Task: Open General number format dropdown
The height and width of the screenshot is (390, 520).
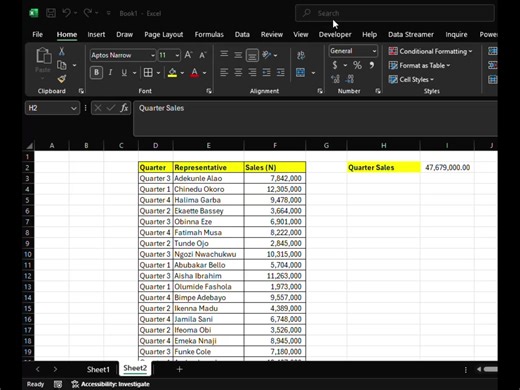Action: (374, 51)
